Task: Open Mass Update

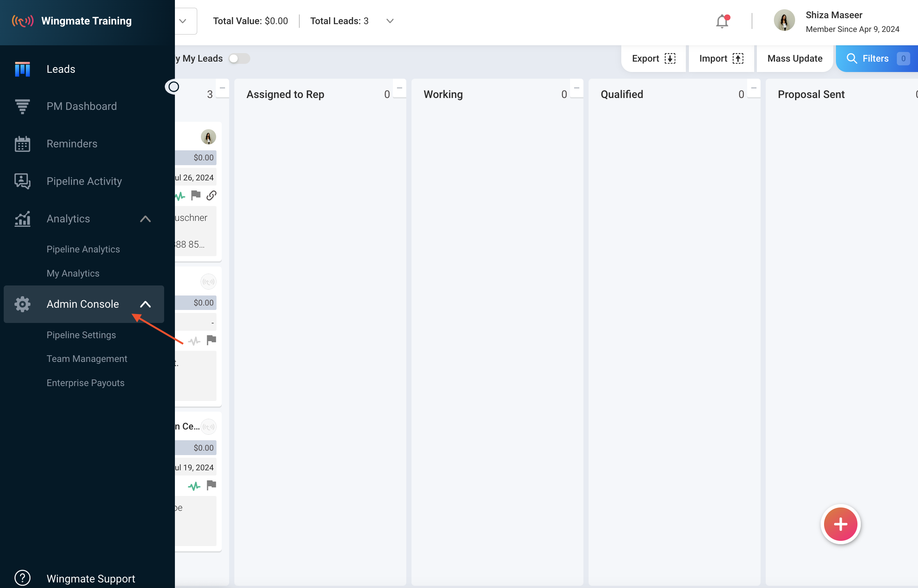Action: [x=795, y=58]
